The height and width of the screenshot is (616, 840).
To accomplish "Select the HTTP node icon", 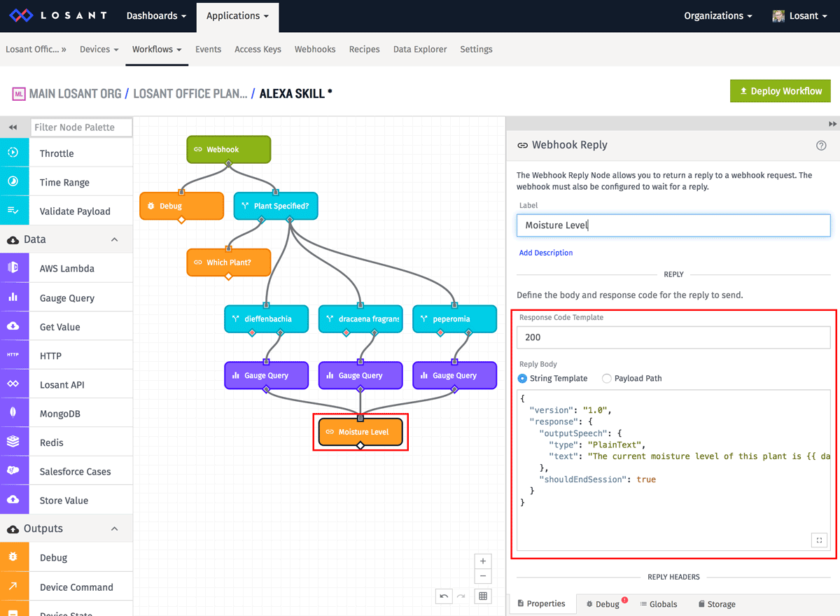I will coord(14,356).
